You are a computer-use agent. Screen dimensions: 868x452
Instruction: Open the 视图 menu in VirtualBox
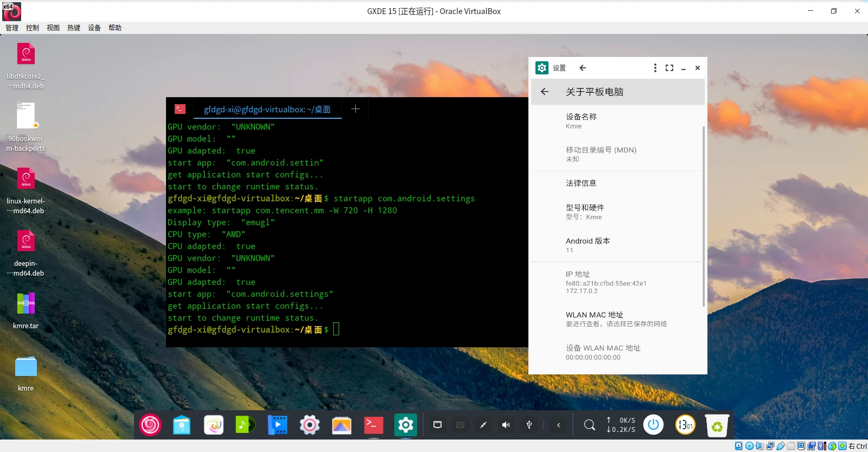point(53,28)
